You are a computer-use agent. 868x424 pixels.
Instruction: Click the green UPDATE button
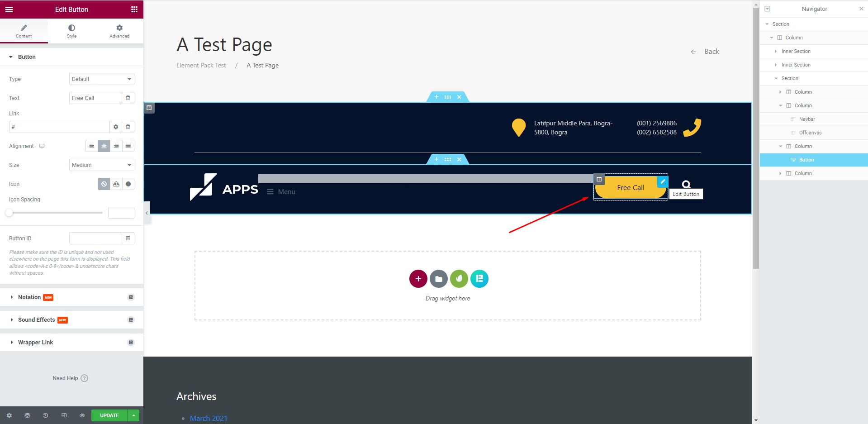[109, 415]
